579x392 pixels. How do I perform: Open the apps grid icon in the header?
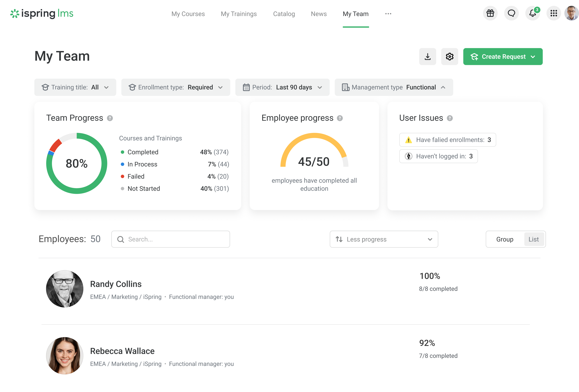(x=554, y=14)
